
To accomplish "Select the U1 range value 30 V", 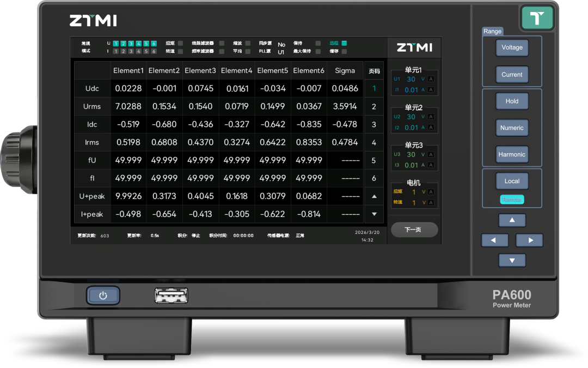I will coord(411,79).
